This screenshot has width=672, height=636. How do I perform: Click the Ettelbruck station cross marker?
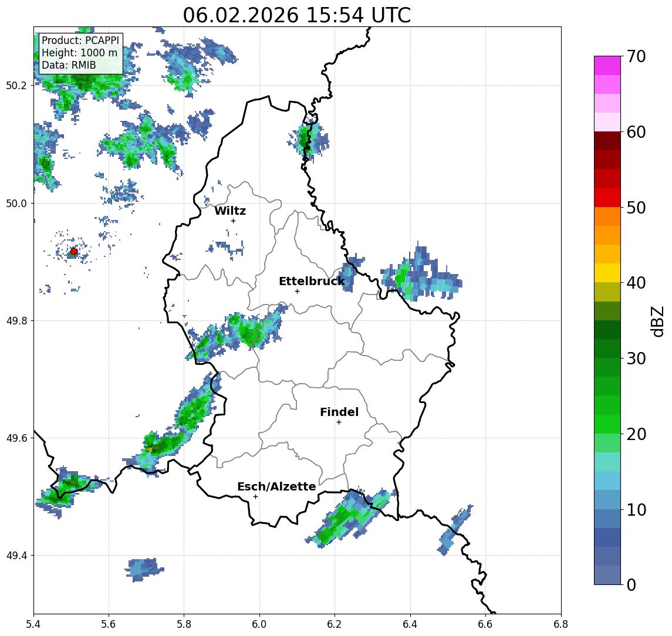tap(297, 292)
